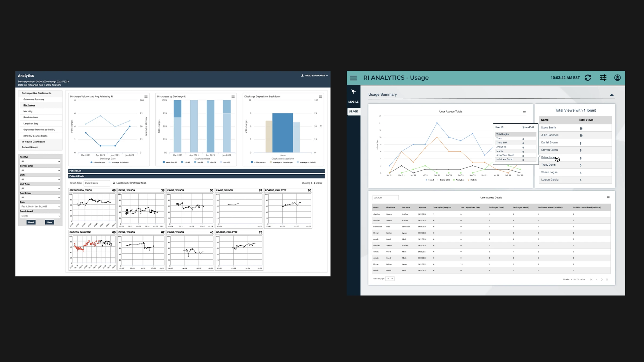The width and height of the screenshot is (644, 362).
Task: Go to the last page of results
Action: pyautogui.click(x=607, y=279)
